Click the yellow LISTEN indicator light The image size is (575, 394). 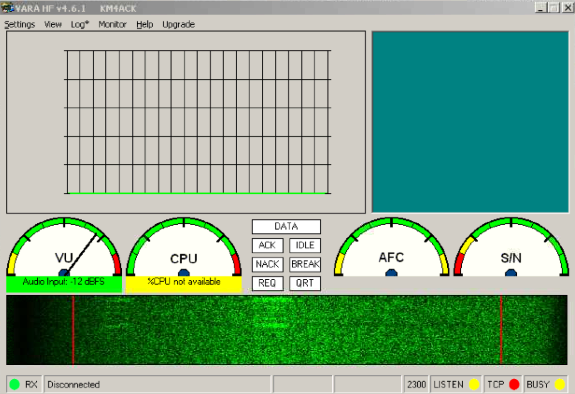[x=474, y=384]
